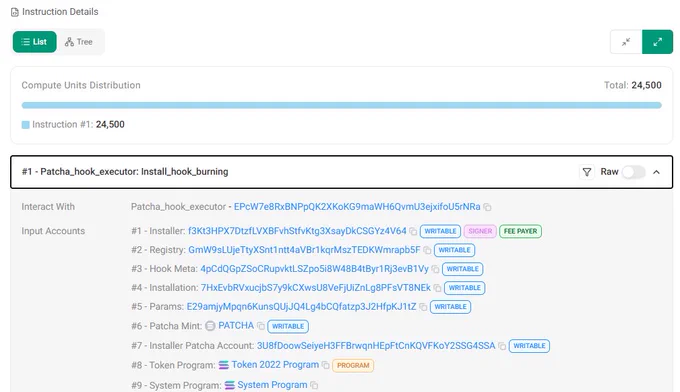Click 'Instruction #1: 24,500' legend text
Image resolution: width=680 pixels, height=392 pixels.
[78, 124]
